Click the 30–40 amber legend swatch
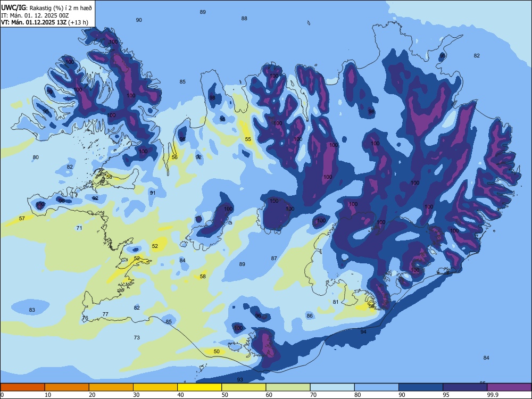This screenshot has width=532, height=399. [155, 387]
